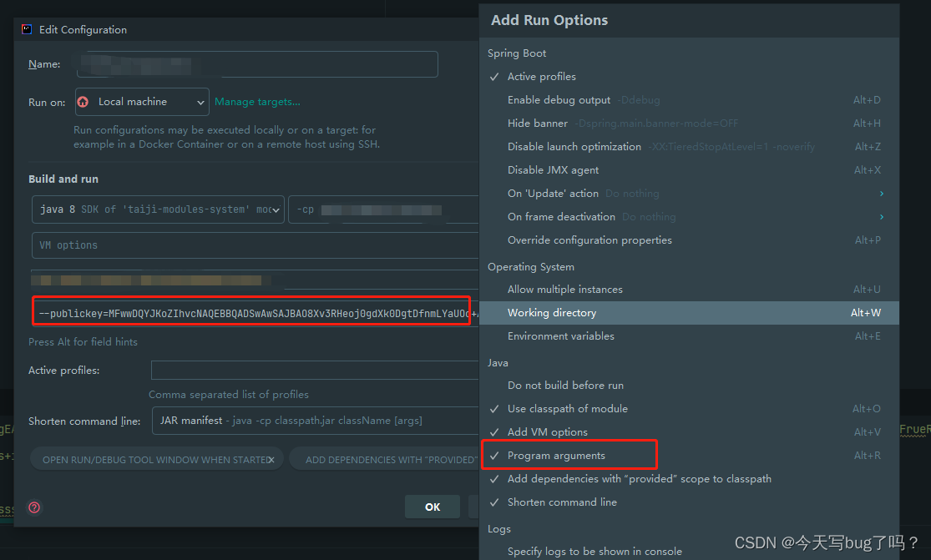931x560 pixels.
Task: Click the Manage targets link
Action: click(x=257, y=102)
